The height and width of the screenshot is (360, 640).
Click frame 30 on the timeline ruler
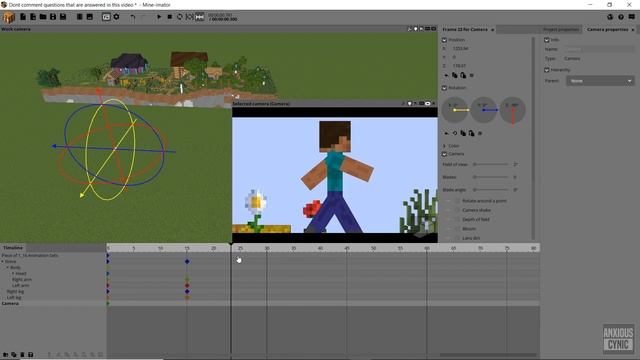267,248
